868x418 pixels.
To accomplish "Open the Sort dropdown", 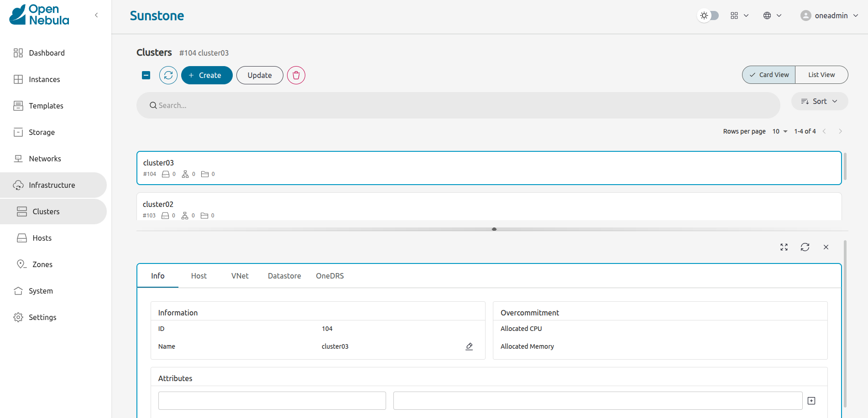I will coord(820,101).
